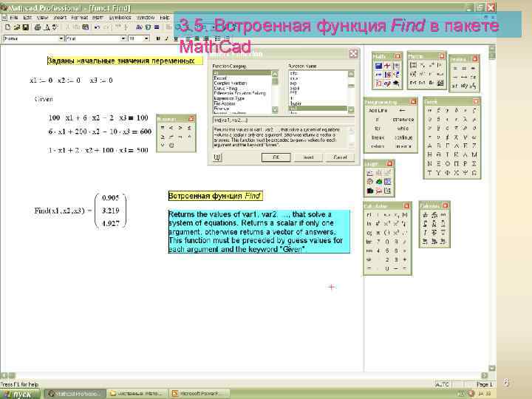
Task: Click polar plot icon in Graph palette
Action: click(x=370, y=182)
